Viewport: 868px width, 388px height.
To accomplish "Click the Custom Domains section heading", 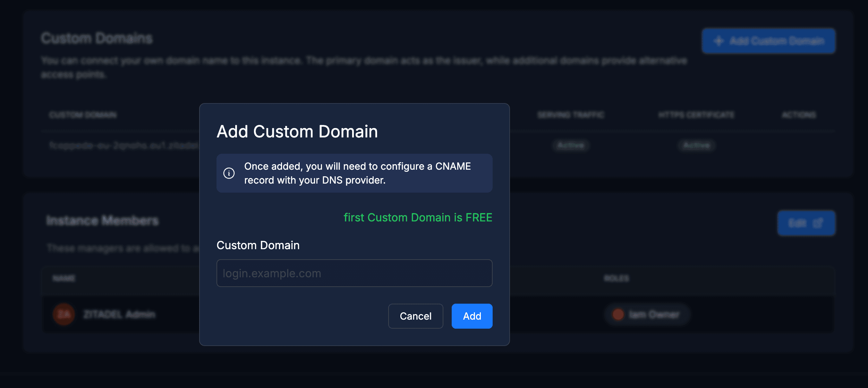I will click(x=96, y=37).
